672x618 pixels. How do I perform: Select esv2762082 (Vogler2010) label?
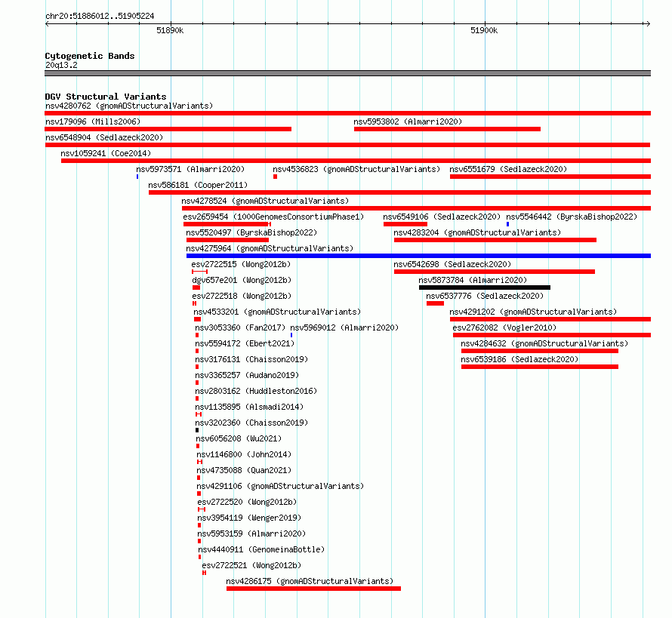coord(504,327)
